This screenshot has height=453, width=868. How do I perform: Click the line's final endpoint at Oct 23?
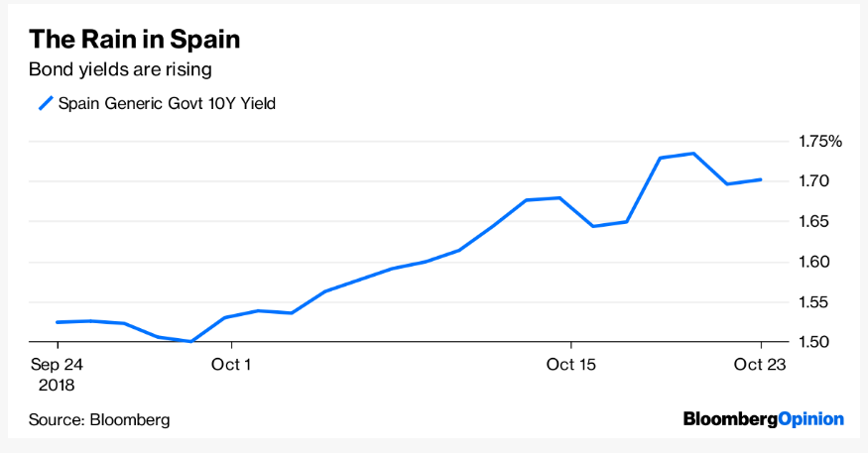pos(761,179)
